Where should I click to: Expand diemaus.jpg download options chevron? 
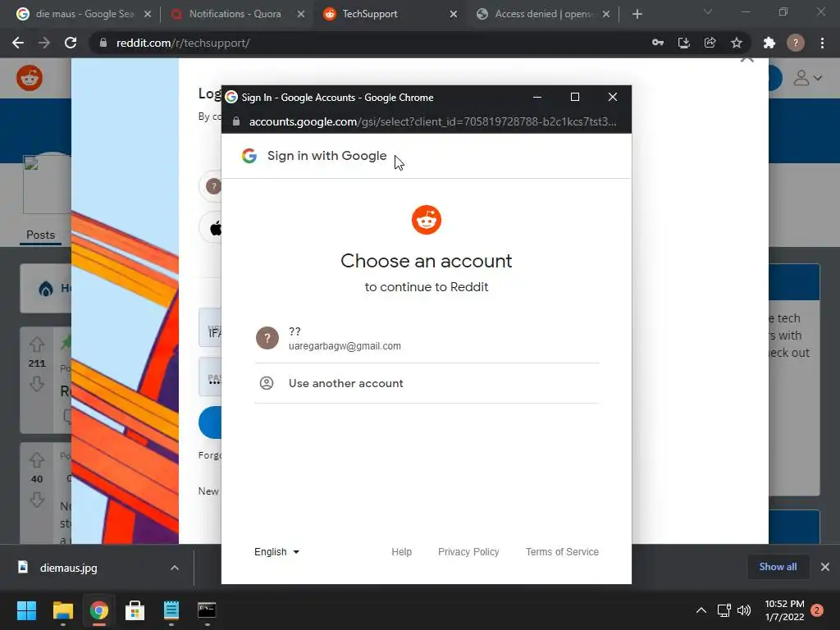pos(175,568)
